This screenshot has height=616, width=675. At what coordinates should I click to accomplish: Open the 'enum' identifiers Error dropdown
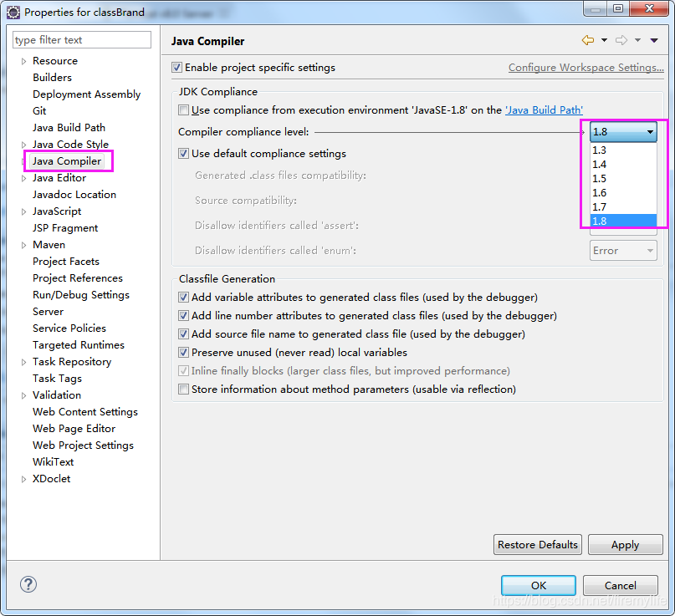pyautogui.click(x=623, y=251)
